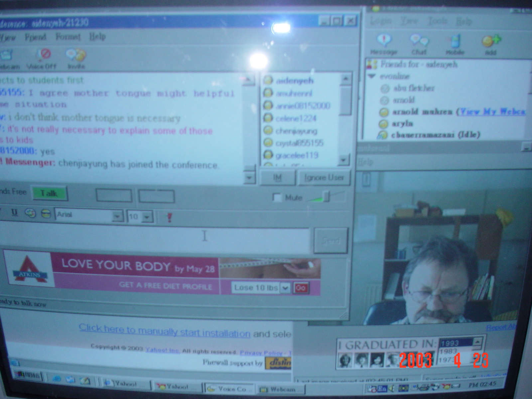Open the Arial font dropdown

tap(117, 216)
